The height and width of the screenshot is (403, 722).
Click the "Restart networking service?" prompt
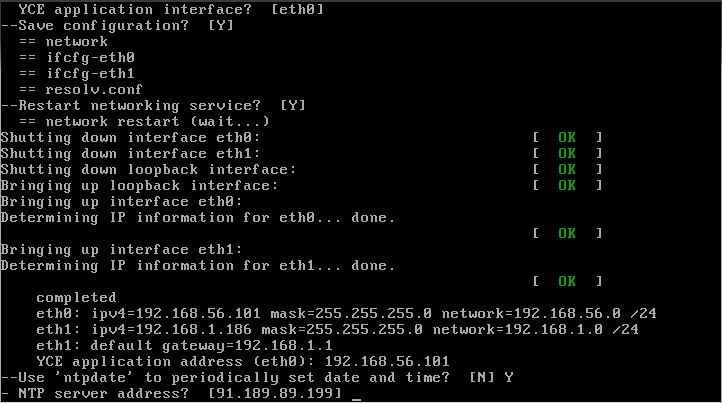[x=140, y=105]
